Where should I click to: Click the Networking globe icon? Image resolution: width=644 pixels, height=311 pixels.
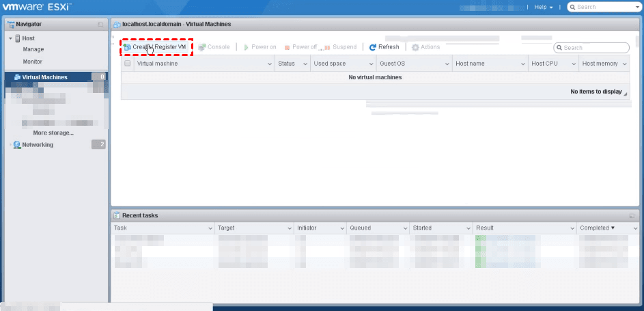click(17, 145)
